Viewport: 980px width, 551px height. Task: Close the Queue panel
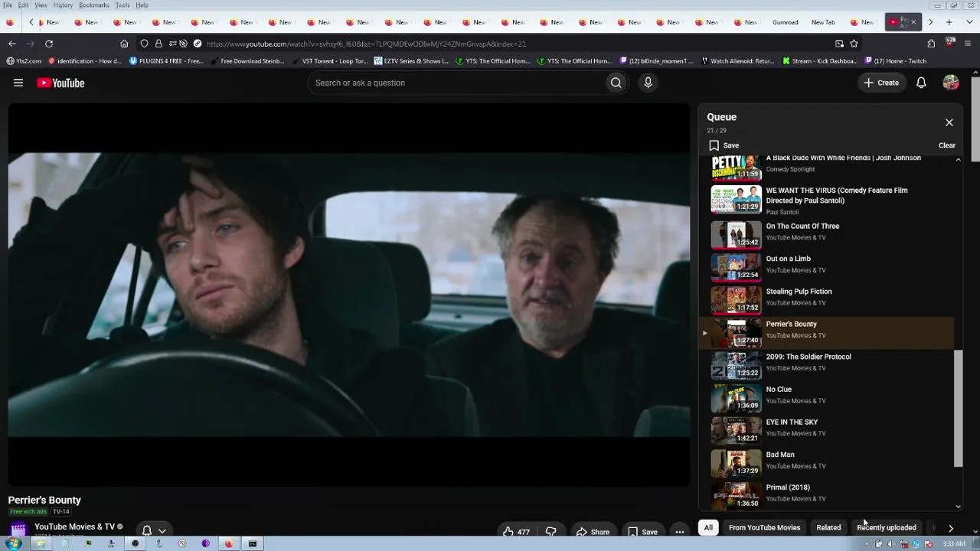[x=949, y=122]
